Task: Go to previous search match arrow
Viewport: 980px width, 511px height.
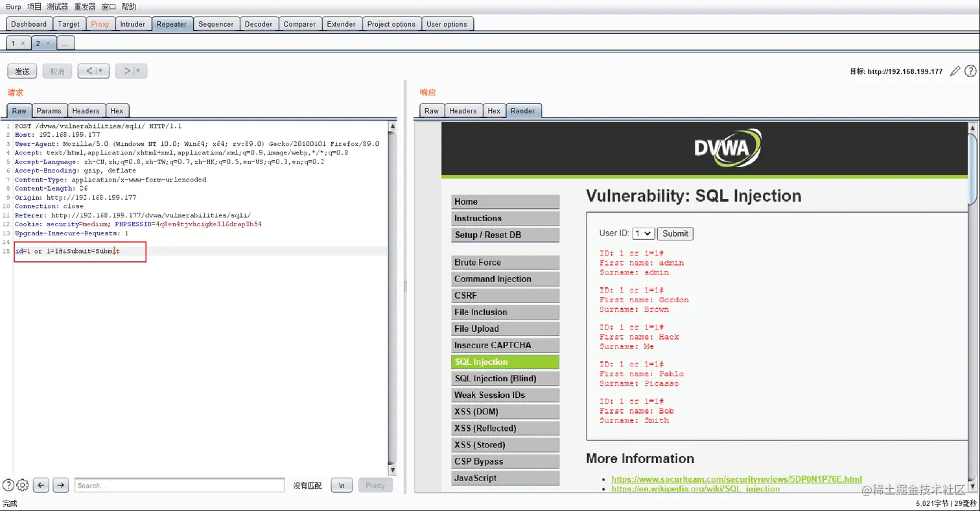Action: [x=41, y=484]
